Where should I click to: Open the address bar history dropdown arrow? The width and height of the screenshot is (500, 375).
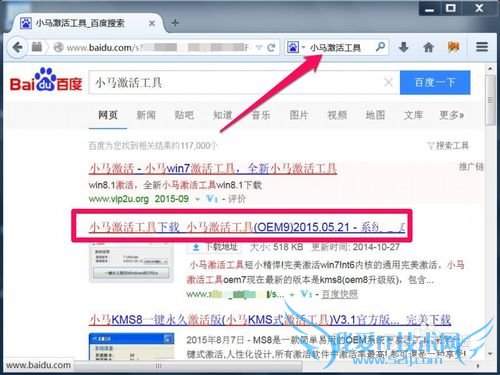click(259, 48)
